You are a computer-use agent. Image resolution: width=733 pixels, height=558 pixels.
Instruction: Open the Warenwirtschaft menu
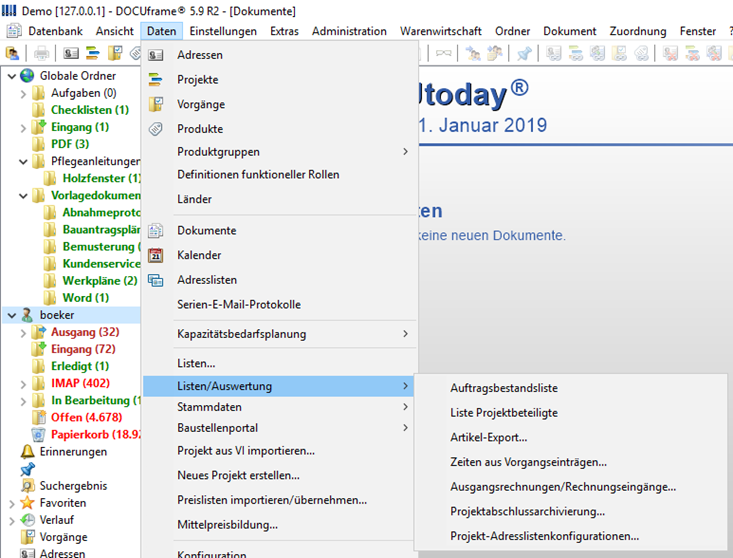440,31
